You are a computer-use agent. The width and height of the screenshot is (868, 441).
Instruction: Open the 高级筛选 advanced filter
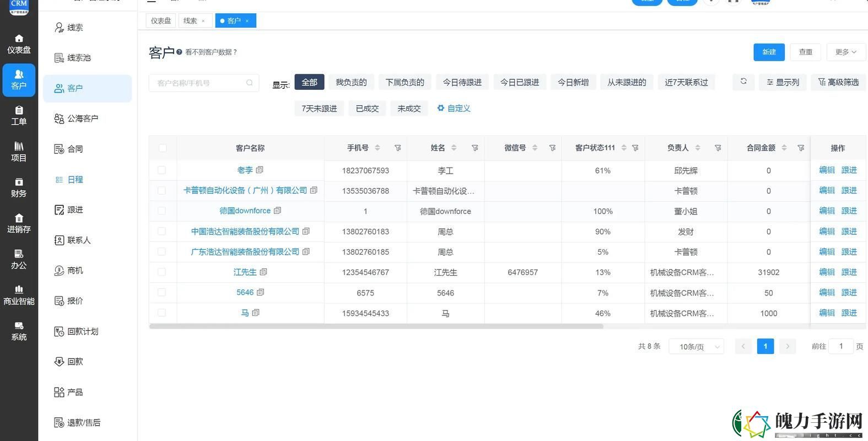pyautogui.click(x=838, y=82)
